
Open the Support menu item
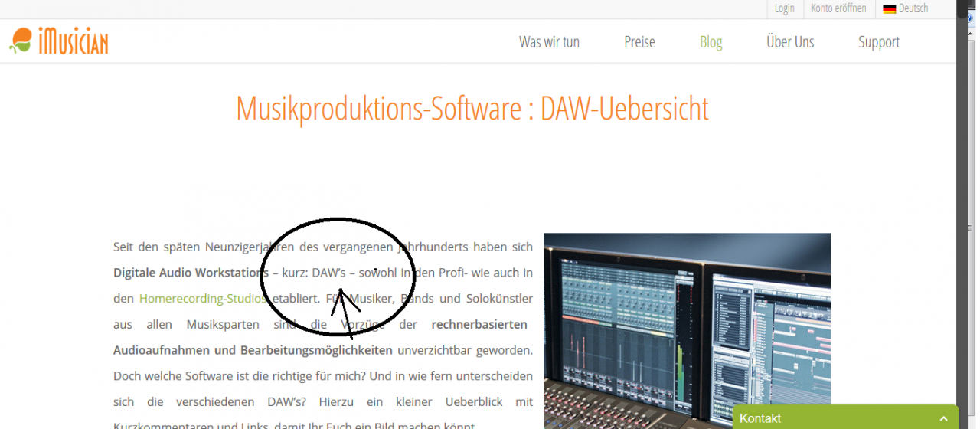point(879,42)
